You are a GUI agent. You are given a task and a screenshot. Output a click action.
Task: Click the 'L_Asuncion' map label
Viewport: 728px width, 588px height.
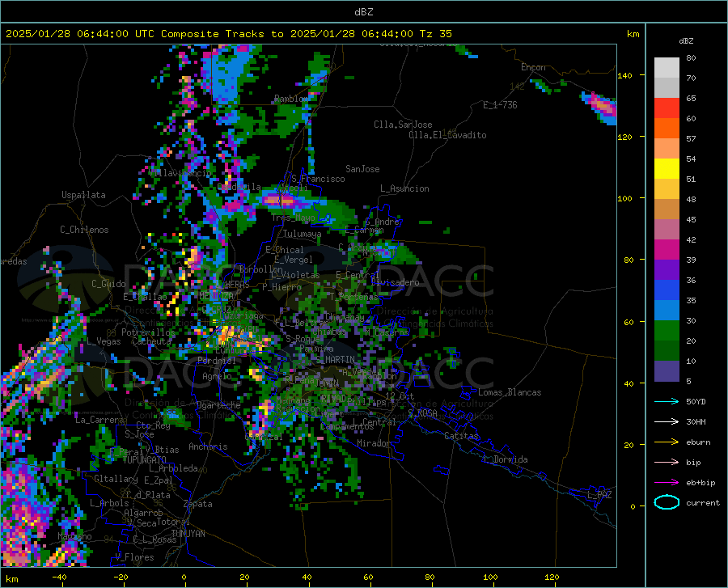click(405, 188)
